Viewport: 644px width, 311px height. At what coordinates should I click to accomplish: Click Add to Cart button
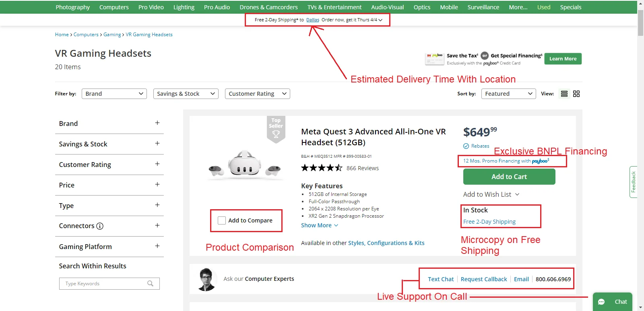pos(509,177)
